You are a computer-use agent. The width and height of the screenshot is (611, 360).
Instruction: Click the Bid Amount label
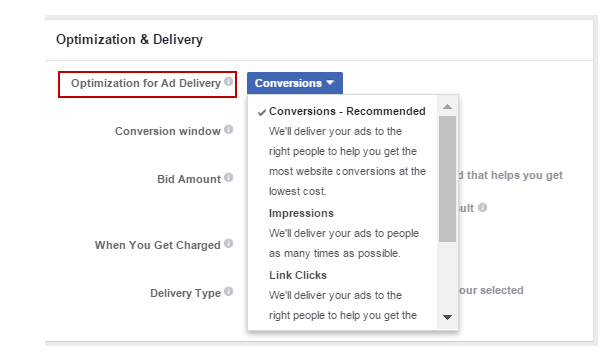click(189, 179)
